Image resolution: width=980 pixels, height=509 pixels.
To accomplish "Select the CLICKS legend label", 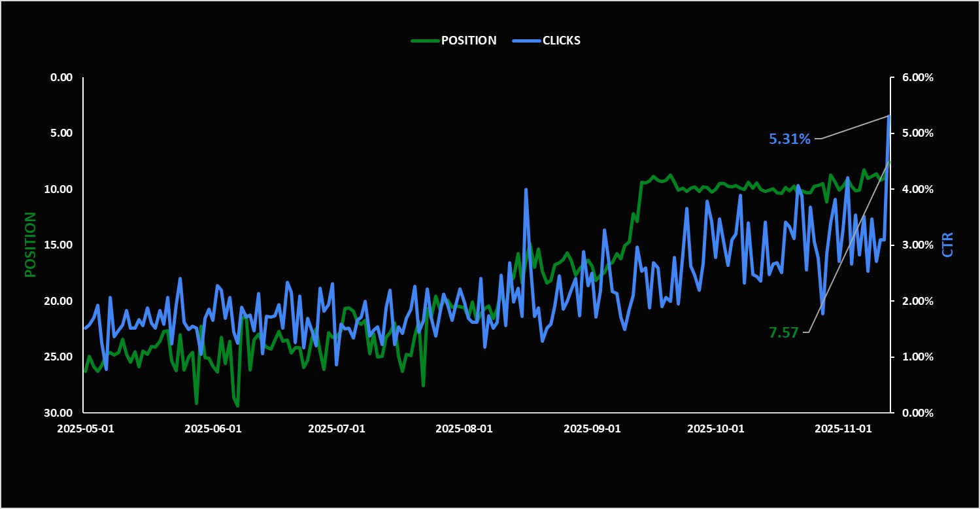I will 561,40.
